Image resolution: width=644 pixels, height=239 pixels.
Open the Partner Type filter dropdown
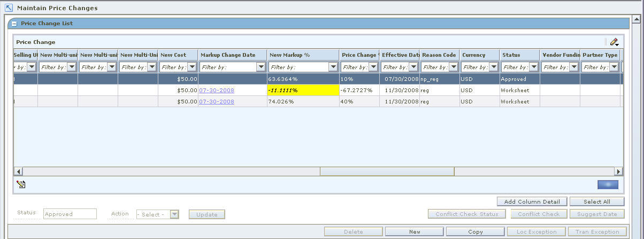click(614, 67)
